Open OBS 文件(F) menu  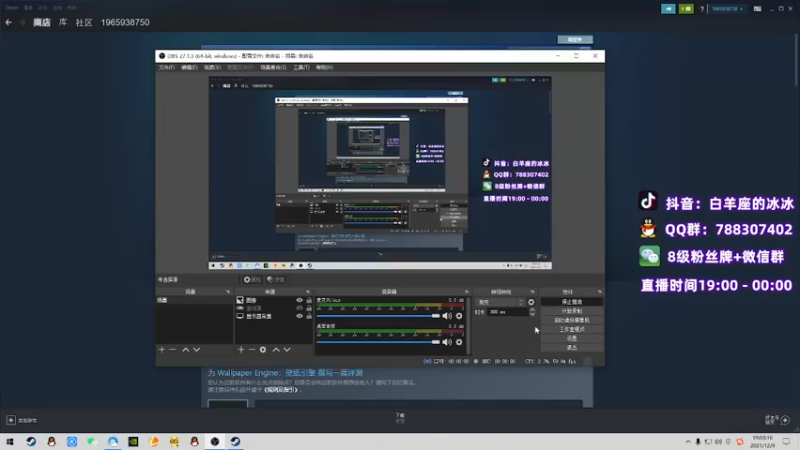point(166,67)
